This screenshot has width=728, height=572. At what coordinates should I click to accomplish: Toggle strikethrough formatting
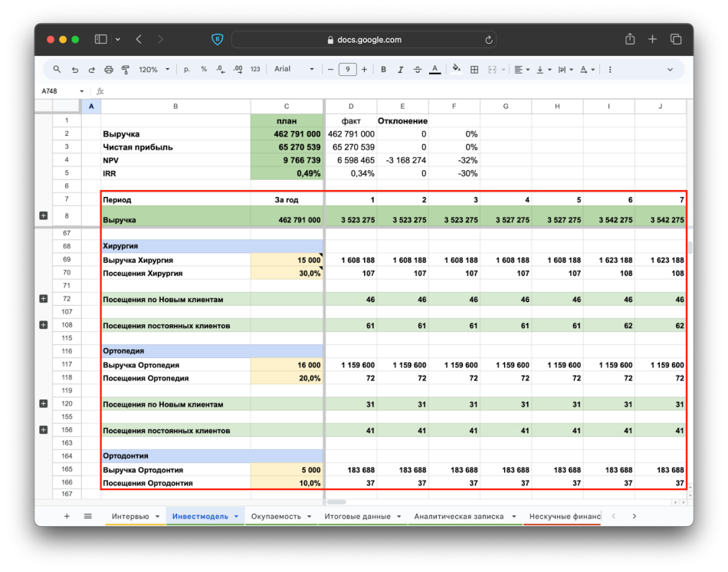[418, 70]
